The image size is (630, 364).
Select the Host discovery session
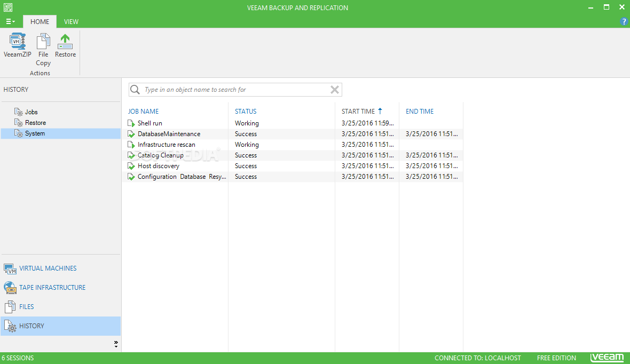point(293,166)
